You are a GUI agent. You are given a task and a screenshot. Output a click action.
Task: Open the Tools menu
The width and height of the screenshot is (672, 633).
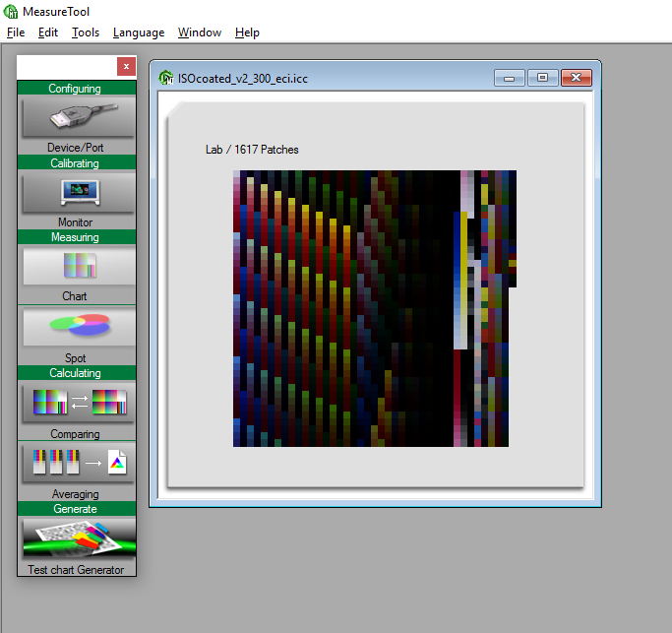[86, 32]
